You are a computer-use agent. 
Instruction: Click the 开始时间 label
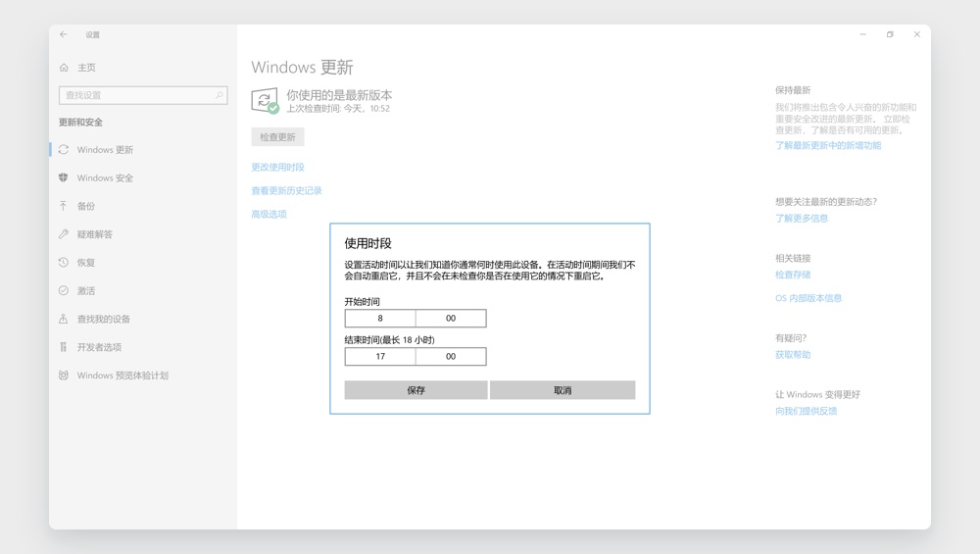coord(362,301)
